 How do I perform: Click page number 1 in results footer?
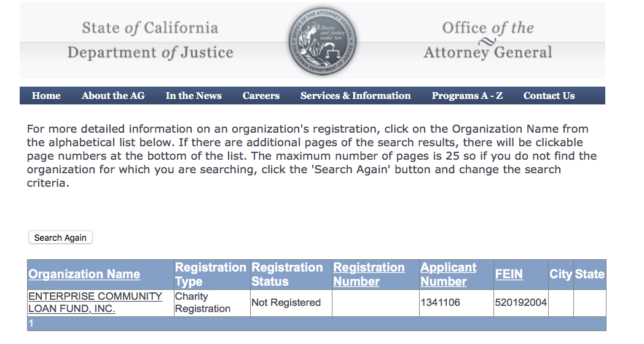(32, 324)
